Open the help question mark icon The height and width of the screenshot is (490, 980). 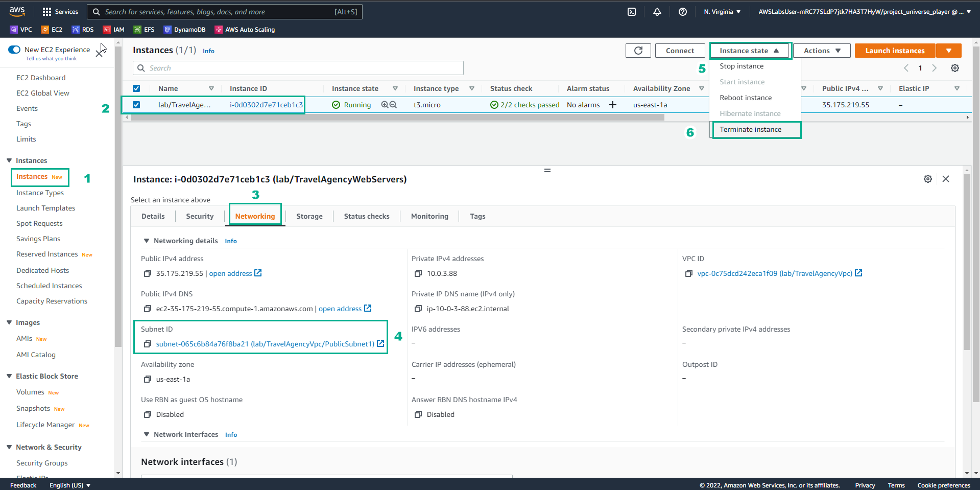pyautogui.click(x=683, y=12)
